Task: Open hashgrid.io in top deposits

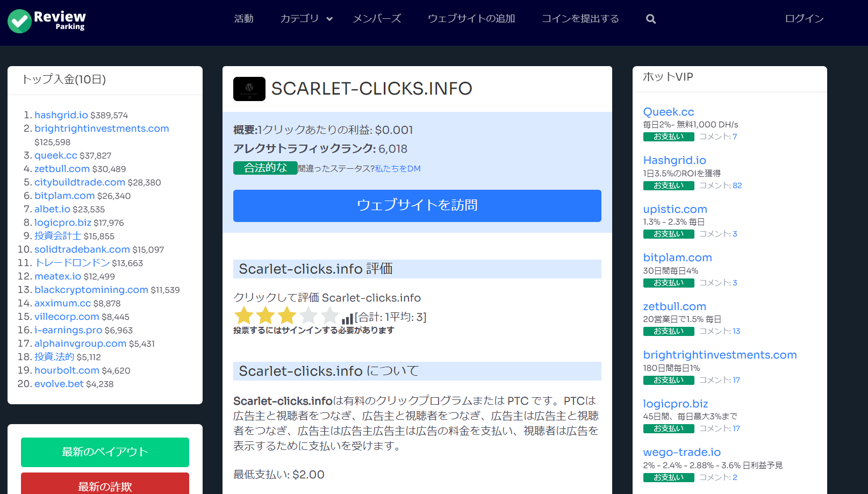Action: pyautogui.click(x=61, y=115)
